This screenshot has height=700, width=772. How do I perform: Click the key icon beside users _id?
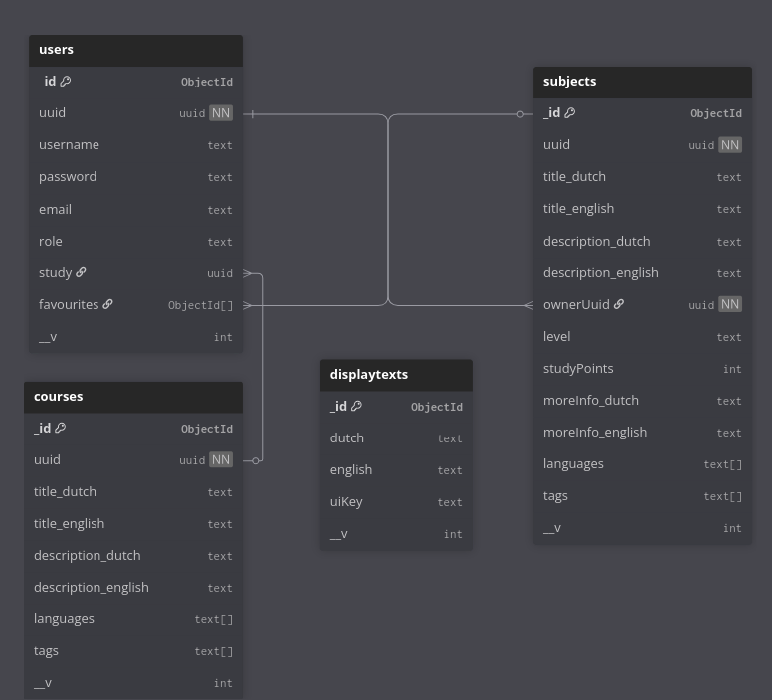[x=66, y=82]
